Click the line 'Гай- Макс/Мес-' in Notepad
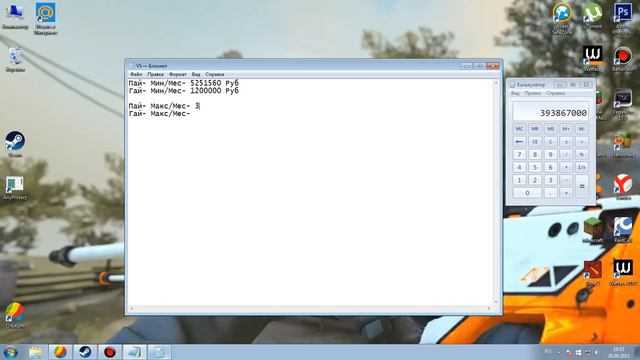Viewport: 640px width, 360px height. [160, 113]
